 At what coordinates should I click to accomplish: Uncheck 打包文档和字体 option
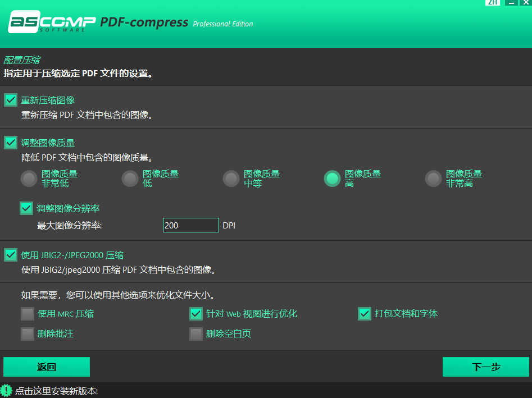[365, 314]
